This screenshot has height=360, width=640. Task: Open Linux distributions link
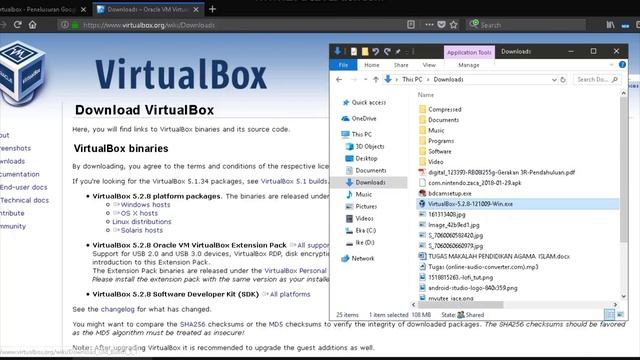[x=142, y=222]
